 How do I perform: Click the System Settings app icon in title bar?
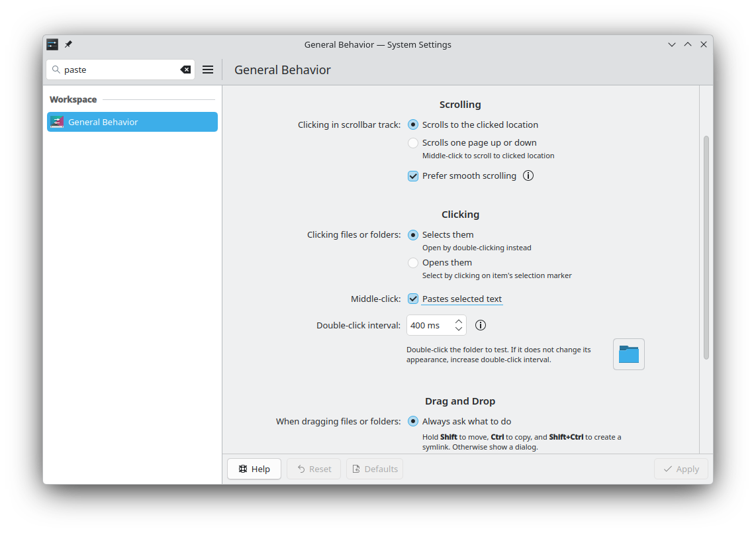[x=52, y=44]
